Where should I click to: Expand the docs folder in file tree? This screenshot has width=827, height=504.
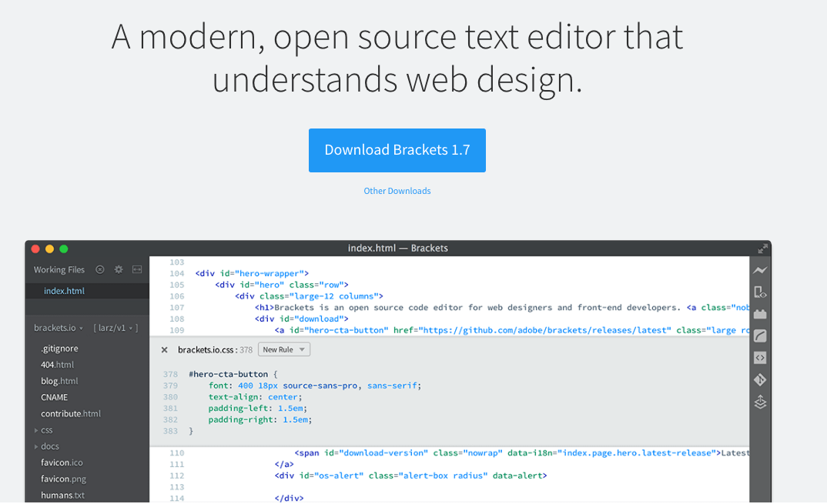click(49, 446)
